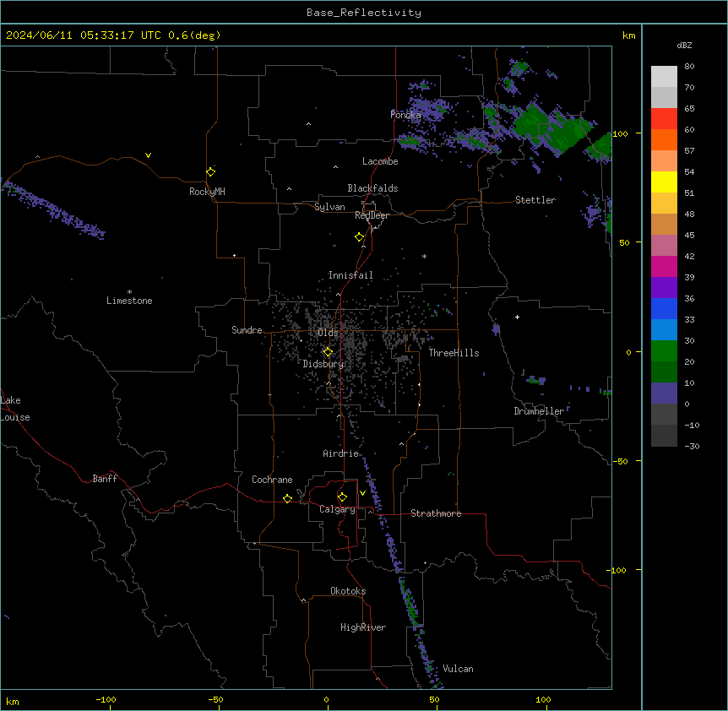Click the Strathmore label

click(436, 513)
